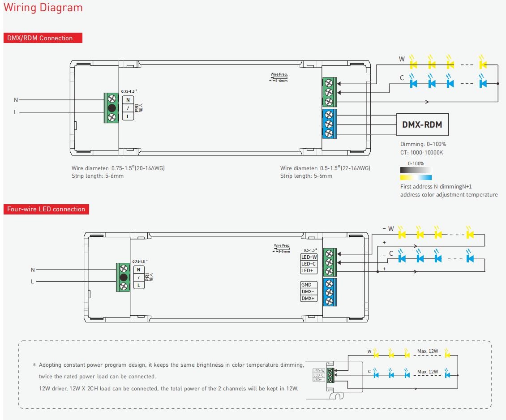Click the yellow-to-blue color temperature gradient bar
The height and width of the screenshot is (420, 506).
coord(416,177)
